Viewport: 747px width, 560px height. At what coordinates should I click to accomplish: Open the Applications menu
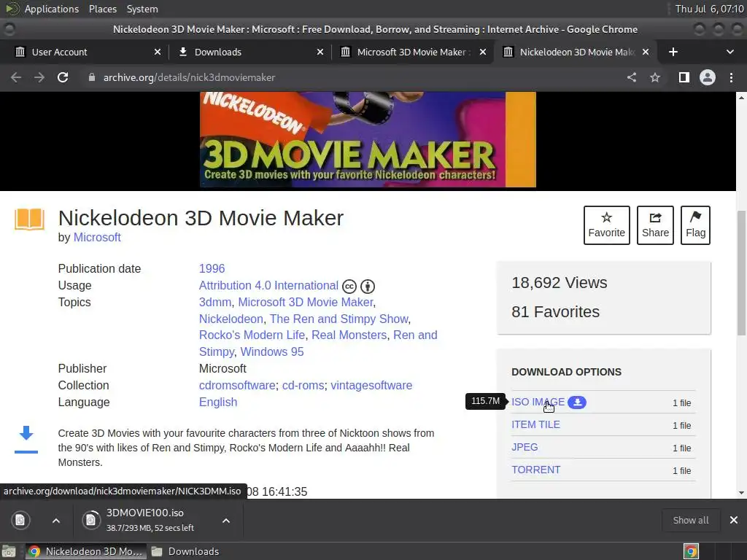(x=52, y=9)
